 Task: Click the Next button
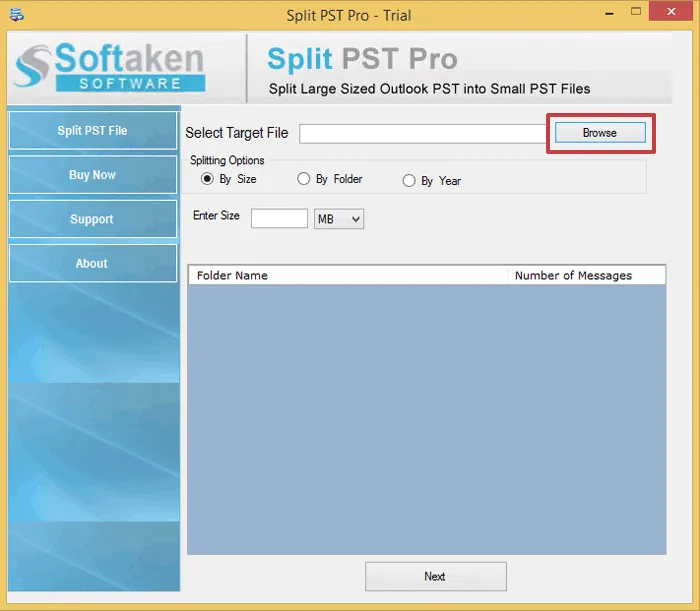[436, 576]
